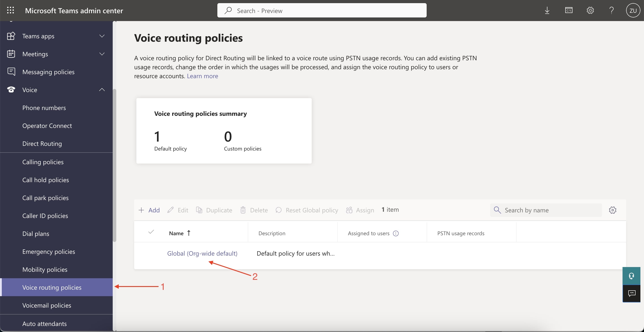Open the app launcher waffle icon
Viewport: 644px width, 332px height.
point(11,10)
